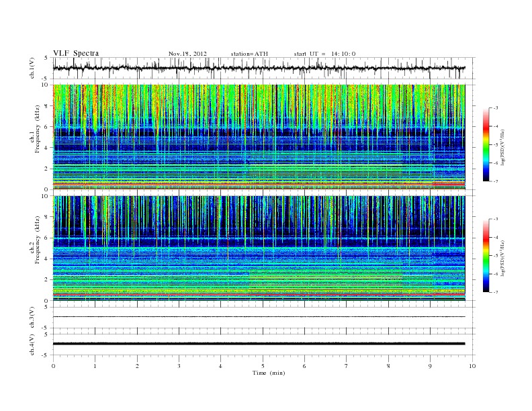The height and width of the screenshot is (411, 532).
Task: Select the "Time (min)" axis title
Action: coord(269,373)
